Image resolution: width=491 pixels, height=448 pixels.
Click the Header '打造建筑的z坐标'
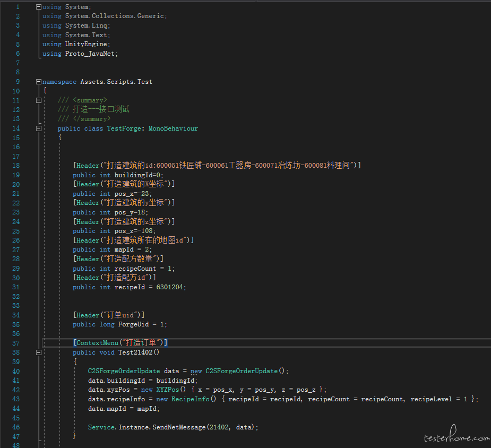[x=124, y=222]
